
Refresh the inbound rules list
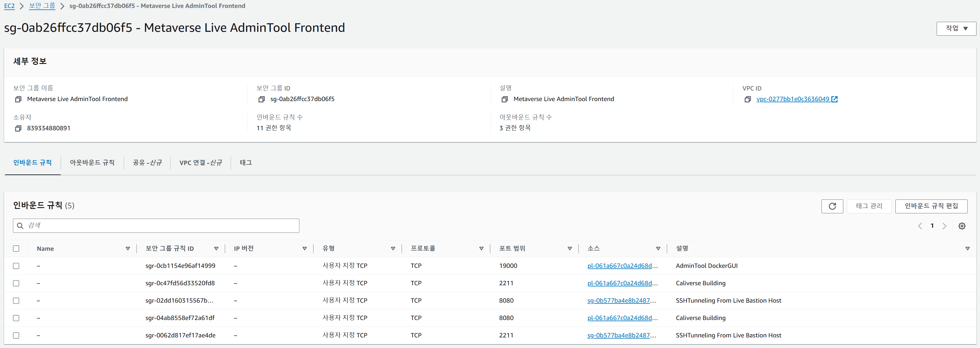pyautogui.click(x=832, y=206)
